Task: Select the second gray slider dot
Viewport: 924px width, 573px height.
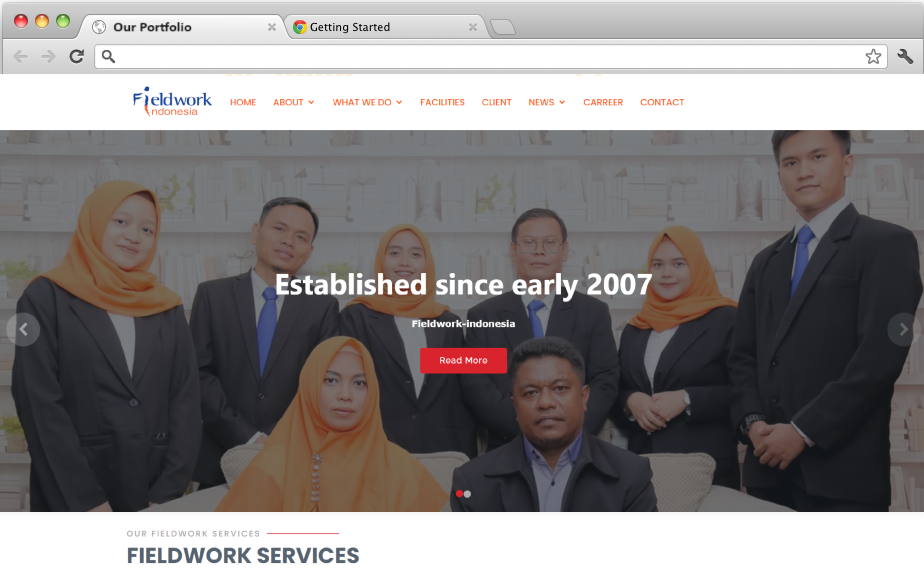Action: (x=467, y=494)
